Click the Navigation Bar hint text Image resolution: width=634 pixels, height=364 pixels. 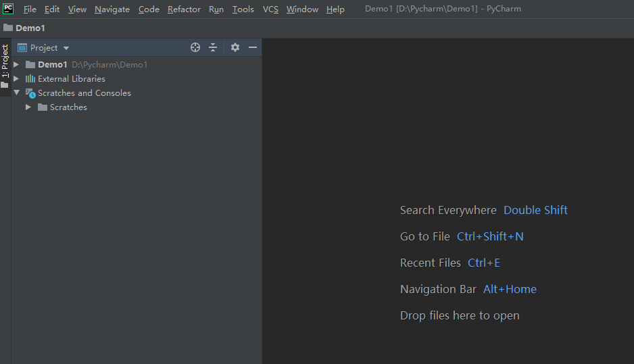pos(438,289)
